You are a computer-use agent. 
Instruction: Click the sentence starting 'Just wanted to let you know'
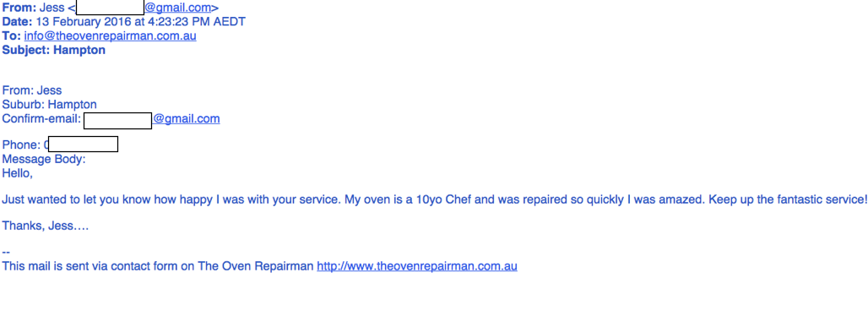click(434, 199)
